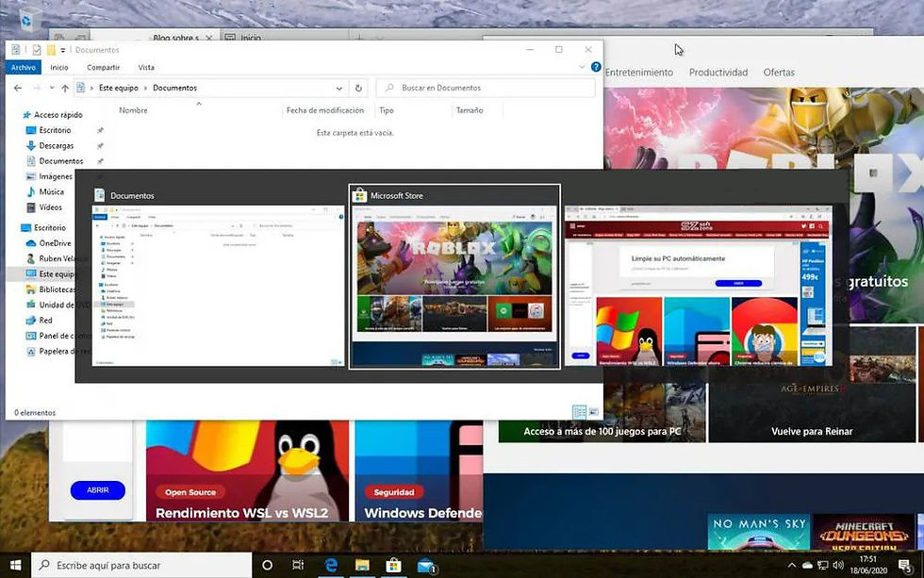This screenshot has height=578, width=924.
Task: Click the taskbar clock showing 17:51
Action: 868,559
